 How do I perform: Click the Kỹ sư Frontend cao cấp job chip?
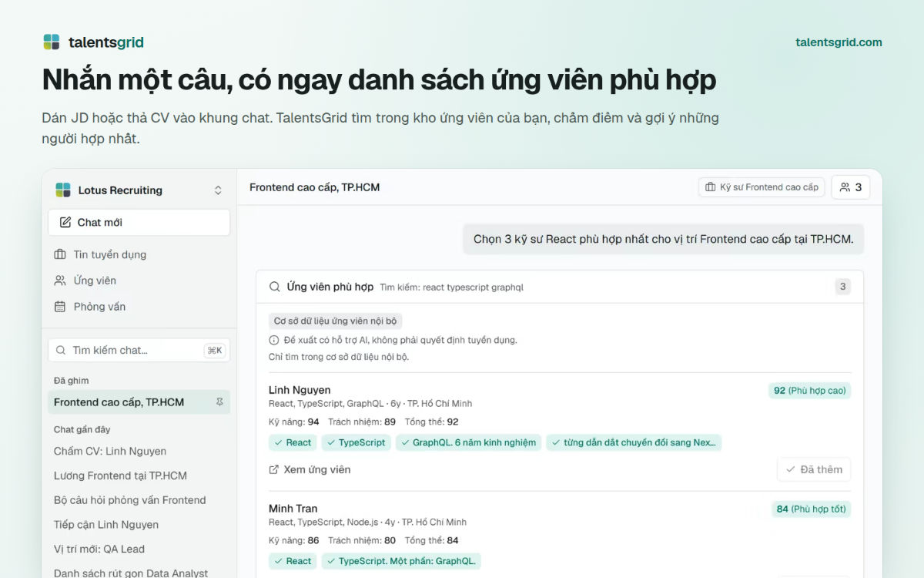[762, 187]
